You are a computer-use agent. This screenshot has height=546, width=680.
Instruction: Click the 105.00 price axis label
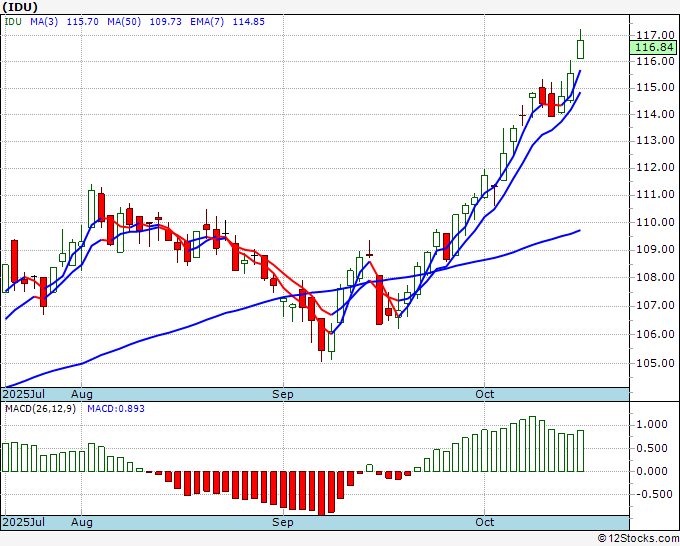[655, 363]
